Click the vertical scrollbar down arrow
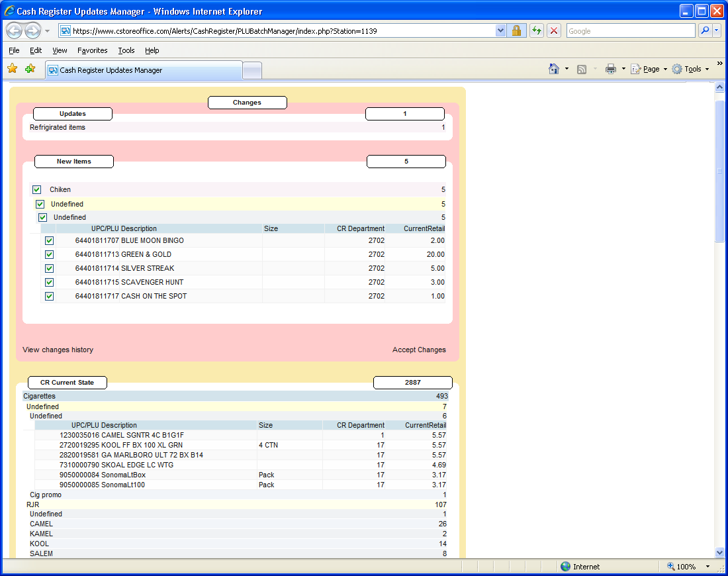This screenshot has height=576, width=728. click(x=720, y=552)
